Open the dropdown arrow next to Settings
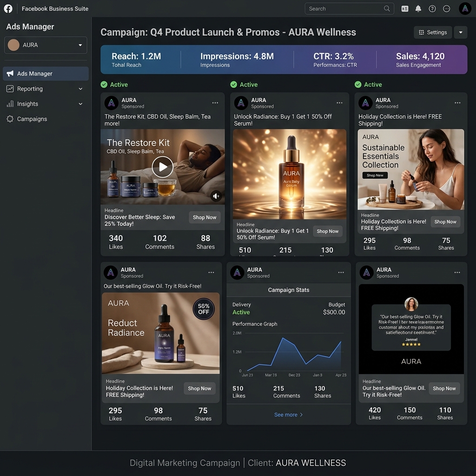 [461, 32]
